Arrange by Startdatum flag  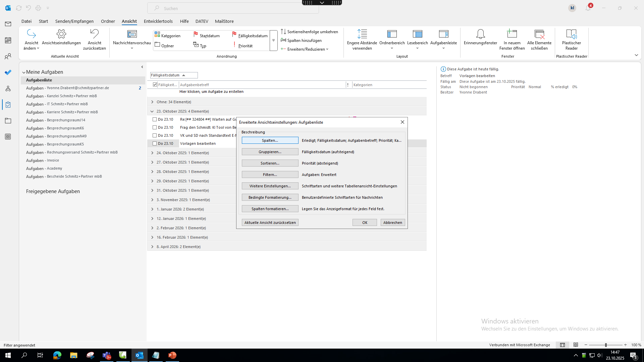pos(207,36)
